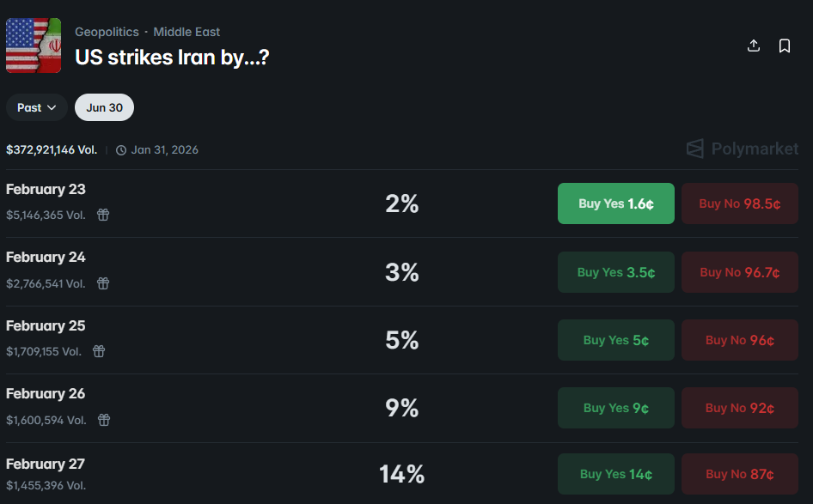Bookmark this market
Image resolution: width=813 pixels, height=504 pixels.
[x=785, y=46]
